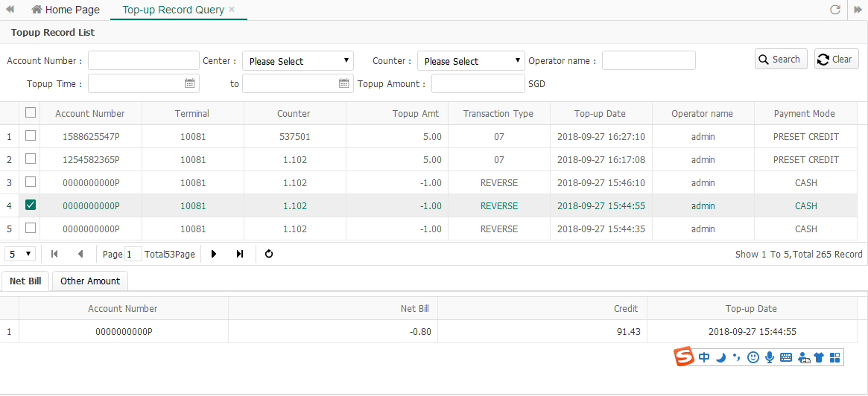This screenshot has width=868, height=396.
Task: Open the Home Page tab
Action: (66, 10)
